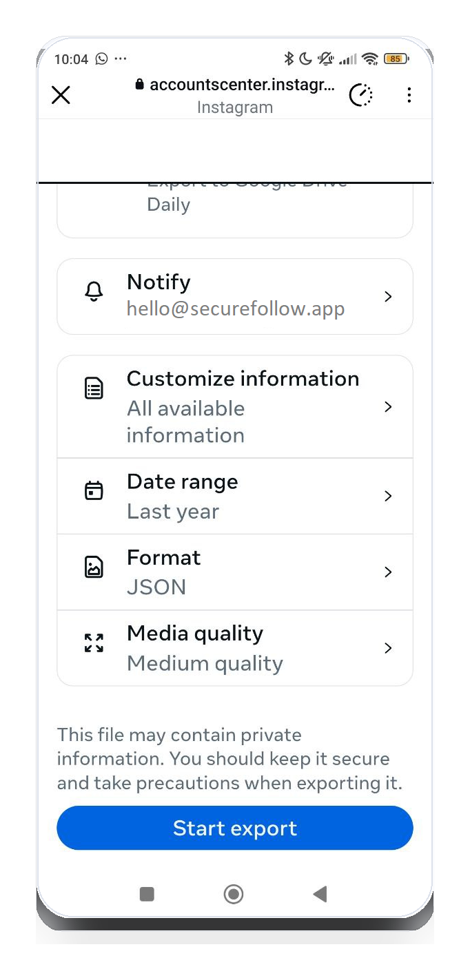Tap the page load timer icon near the URL
The width and height of the screenshot is (470, 980).
(360, 94)
